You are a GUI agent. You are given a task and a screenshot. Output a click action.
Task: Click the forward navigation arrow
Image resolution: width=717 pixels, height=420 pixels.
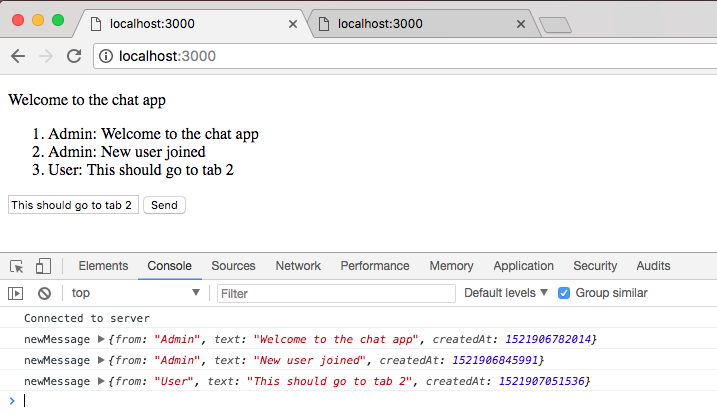tap(45, 56)
